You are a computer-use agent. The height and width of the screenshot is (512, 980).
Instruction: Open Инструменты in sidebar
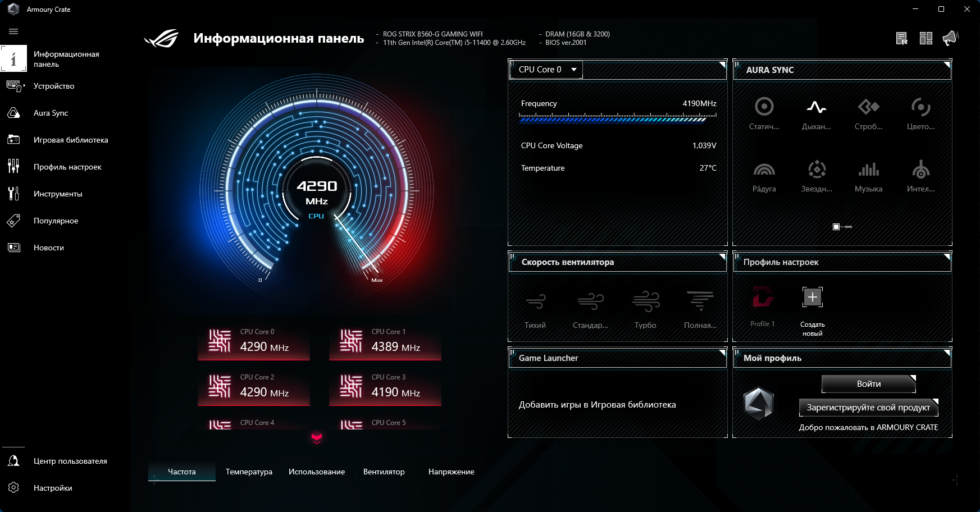point(58,194)
